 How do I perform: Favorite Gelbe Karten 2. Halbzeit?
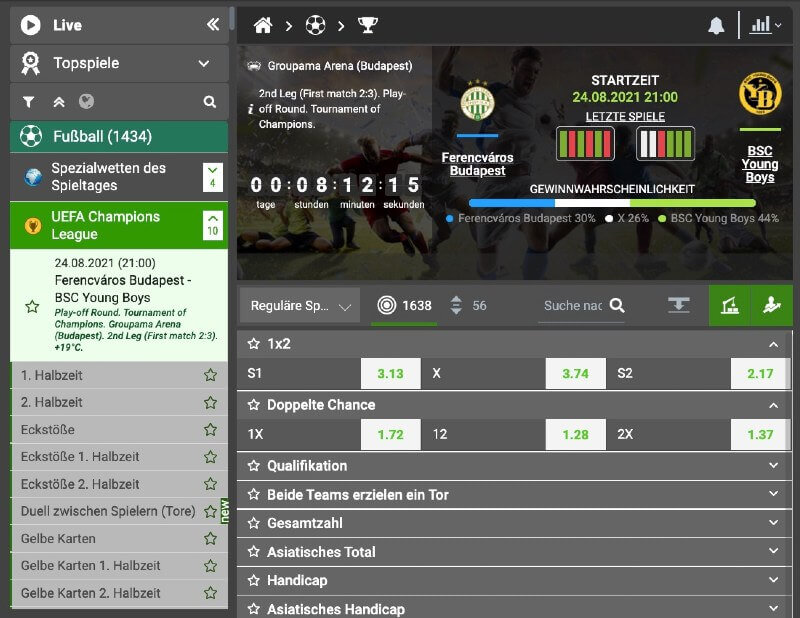coord(210,593)
